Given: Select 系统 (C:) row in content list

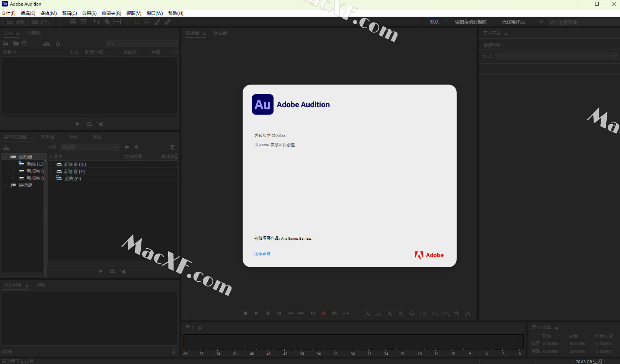Looking at the screenshot, I should (113, 178).
